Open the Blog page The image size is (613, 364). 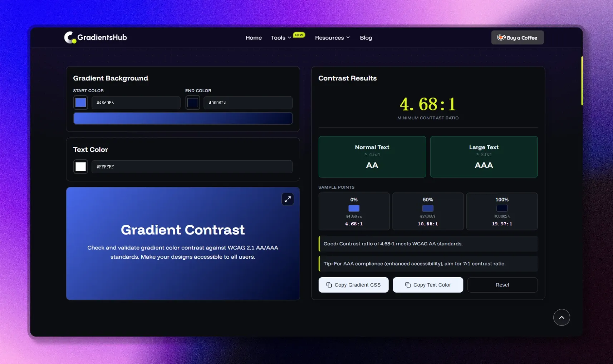point(366,38)
